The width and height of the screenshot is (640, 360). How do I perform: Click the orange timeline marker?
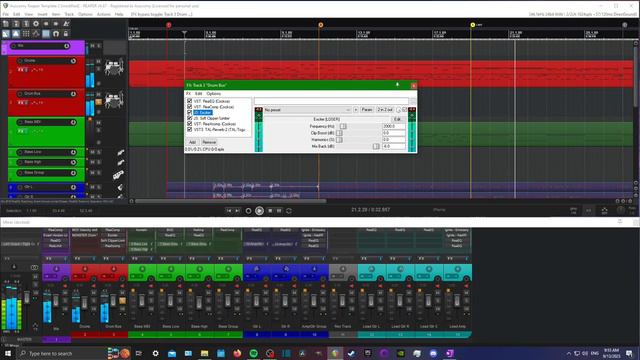pyautogui.click(x=320, y=25)
